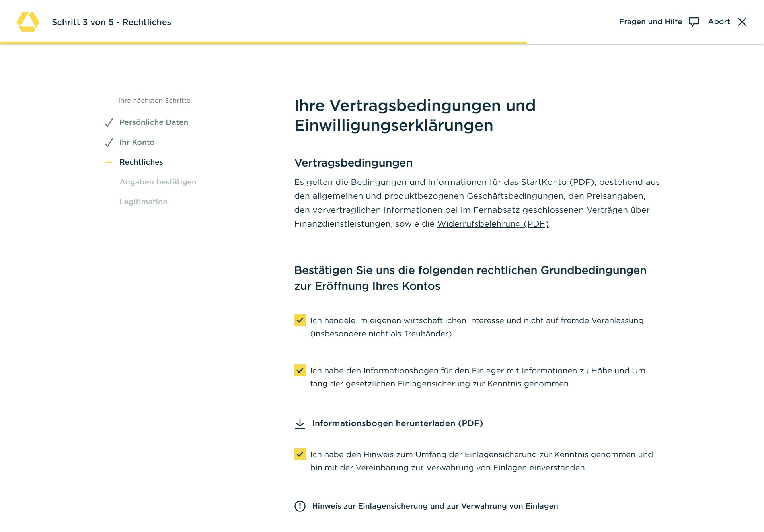Click the X abort icon
Viewport: 764px width, 532px height.
[x=742, y=22]
